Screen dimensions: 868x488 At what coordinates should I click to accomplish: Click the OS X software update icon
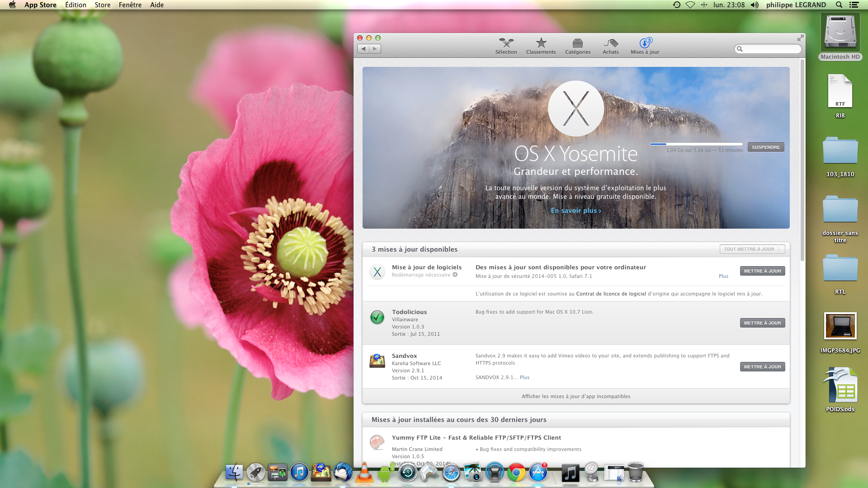coord(377,272)
